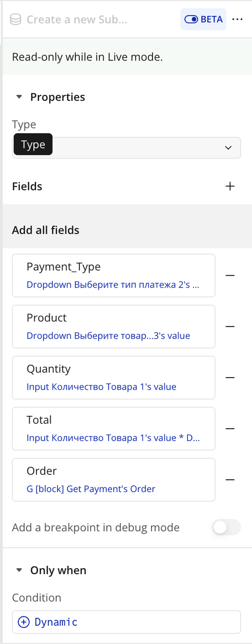Open the Quantity field's input value expression
The width and height of the screenshot is (252, 644).
click(x=101, y=387)
